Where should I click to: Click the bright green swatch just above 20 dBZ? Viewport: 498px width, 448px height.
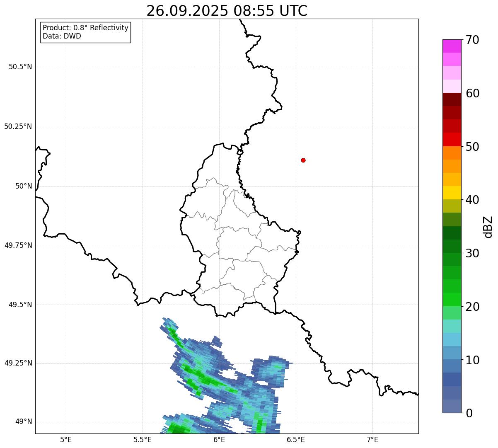(452, 300)
